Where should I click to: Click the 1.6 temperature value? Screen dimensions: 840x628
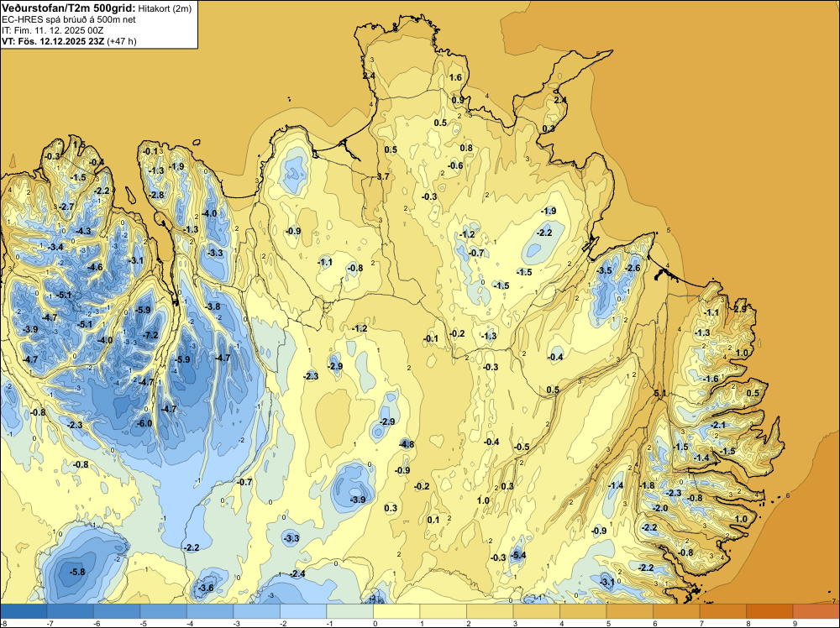pos(455,77)
